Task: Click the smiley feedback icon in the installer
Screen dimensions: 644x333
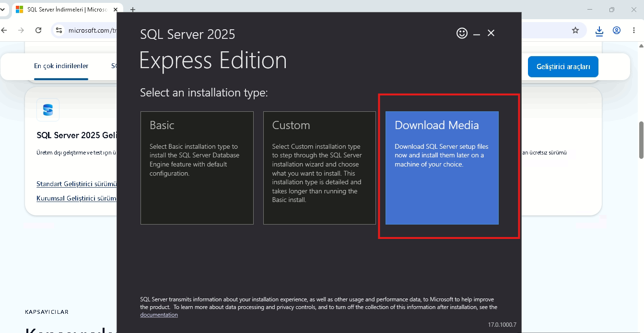Action: (x=462, y=33)
